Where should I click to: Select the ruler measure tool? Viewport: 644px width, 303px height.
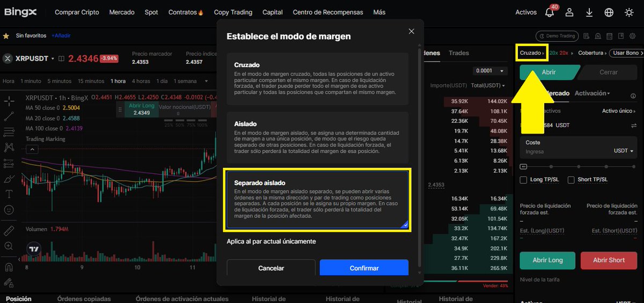[9, 231]
